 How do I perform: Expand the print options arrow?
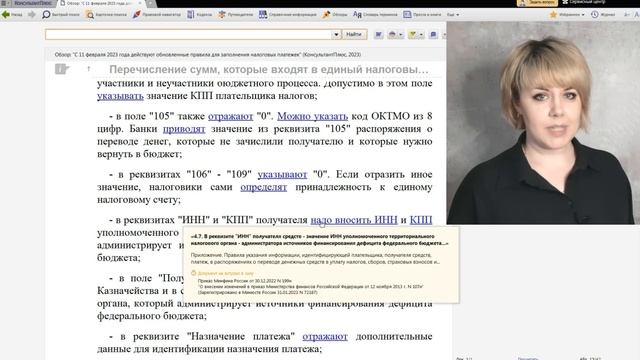[401, 35]
